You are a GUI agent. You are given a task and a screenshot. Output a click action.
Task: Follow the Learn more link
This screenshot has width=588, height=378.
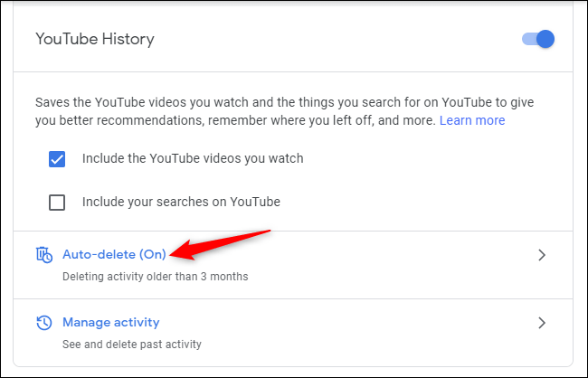click(472, 120)
